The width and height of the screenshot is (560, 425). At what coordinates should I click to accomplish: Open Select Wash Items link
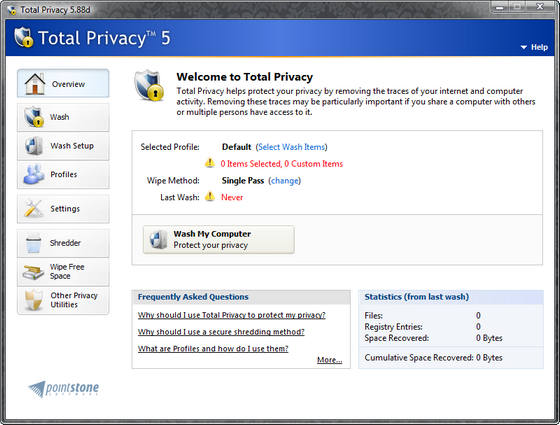pos(291,147)
